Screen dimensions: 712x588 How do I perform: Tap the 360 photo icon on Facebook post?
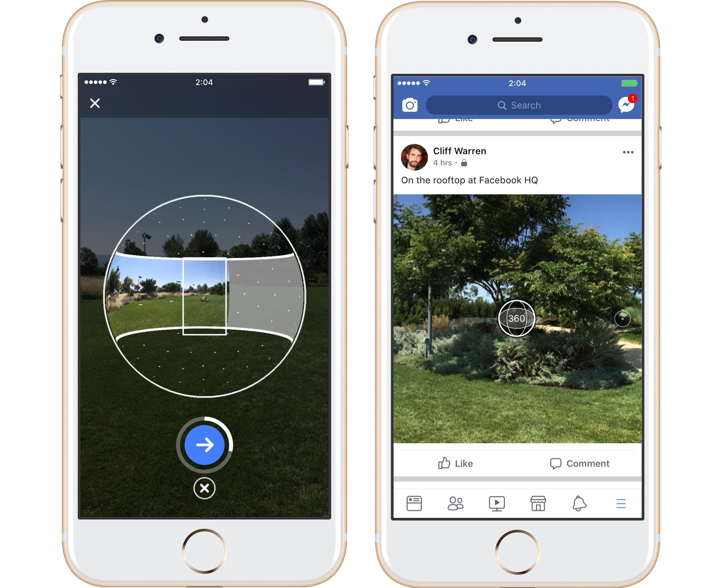pyautogui.click(x=516, y=321)
